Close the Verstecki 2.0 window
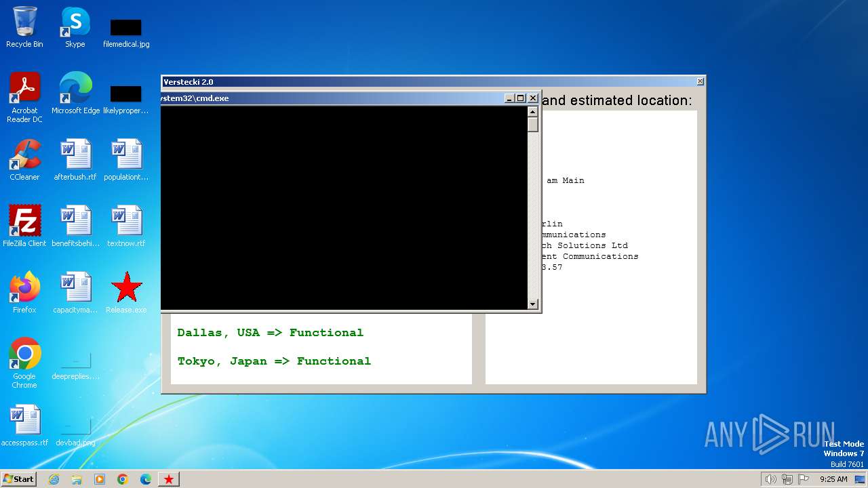Screen dimensions: 868x488 point(700,82)
